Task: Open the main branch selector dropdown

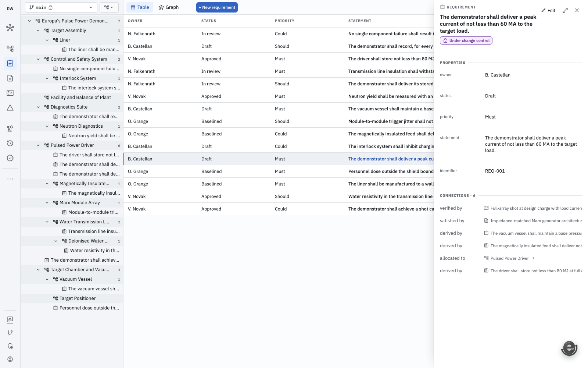Action: 61,7
